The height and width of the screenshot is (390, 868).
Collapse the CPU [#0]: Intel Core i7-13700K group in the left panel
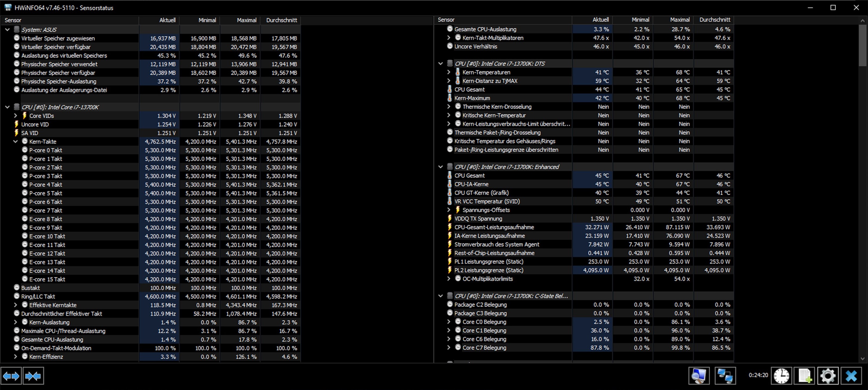click(7, 107)
